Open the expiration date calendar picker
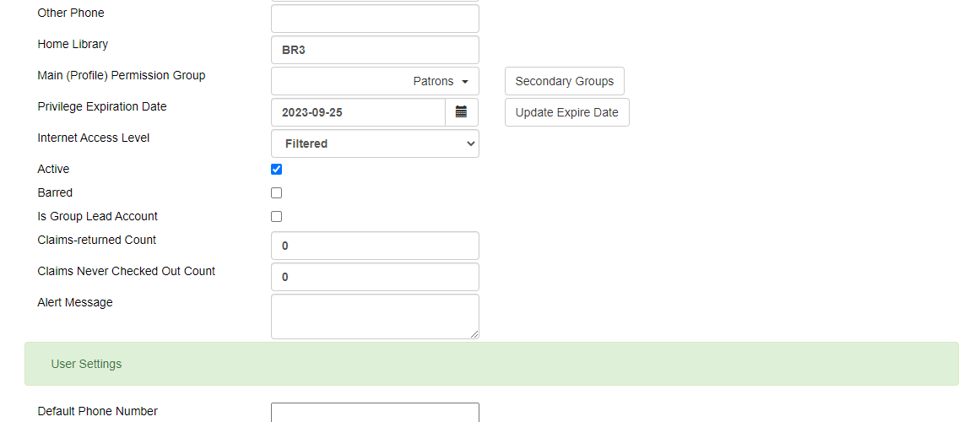This screenshot has height=422, width=980. [462, 112]
